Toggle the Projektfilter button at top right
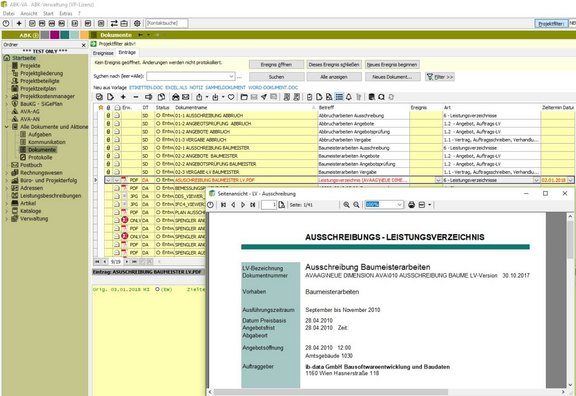 [x=551, y=24]
